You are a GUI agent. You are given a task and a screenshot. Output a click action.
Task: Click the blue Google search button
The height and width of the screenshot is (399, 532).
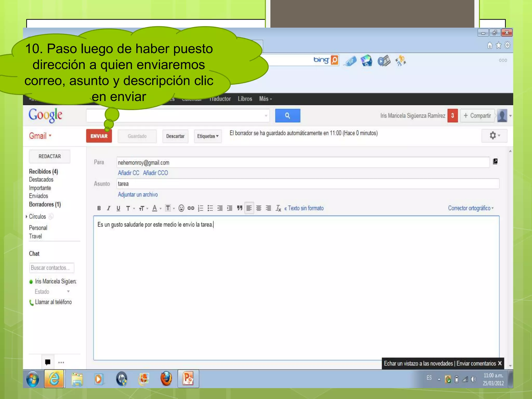click(287, 116)
